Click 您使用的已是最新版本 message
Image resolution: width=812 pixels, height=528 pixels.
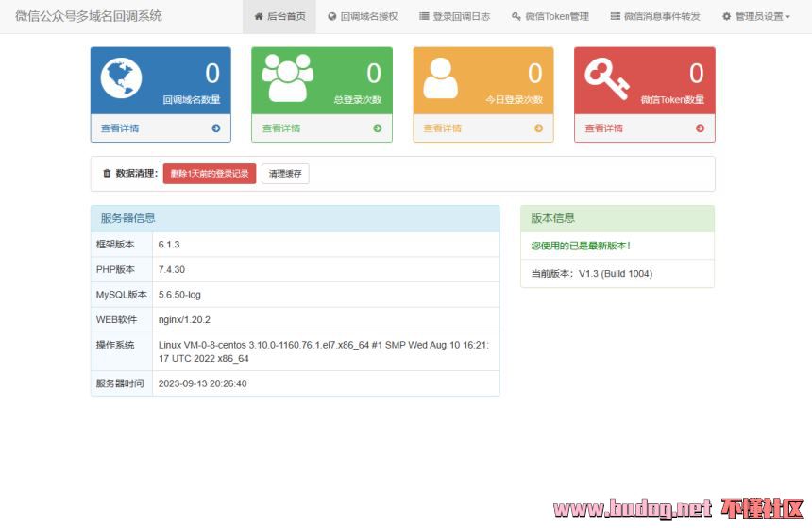(581, 246)
